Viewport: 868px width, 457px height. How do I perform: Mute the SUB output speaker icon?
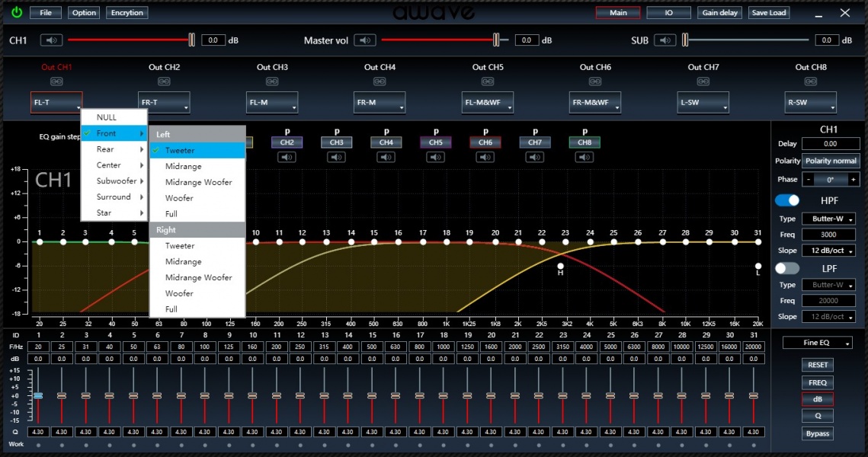tap(666, 40)
